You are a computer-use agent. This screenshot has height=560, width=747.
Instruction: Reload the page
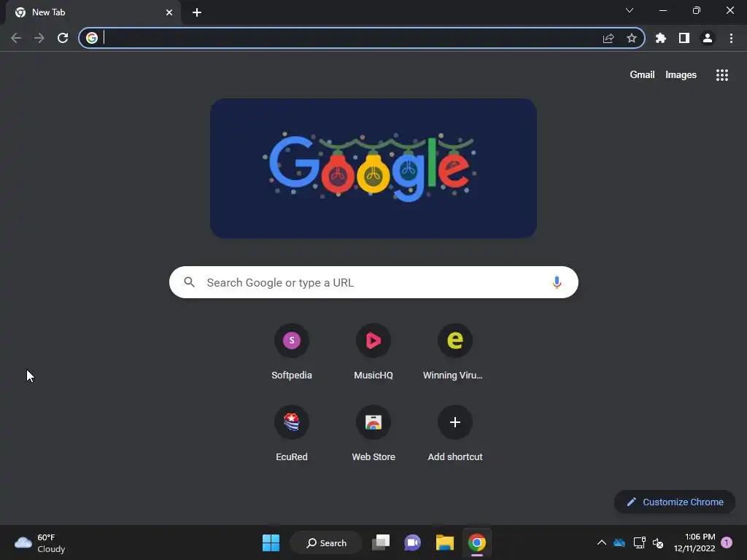click(x=63, y=38)
